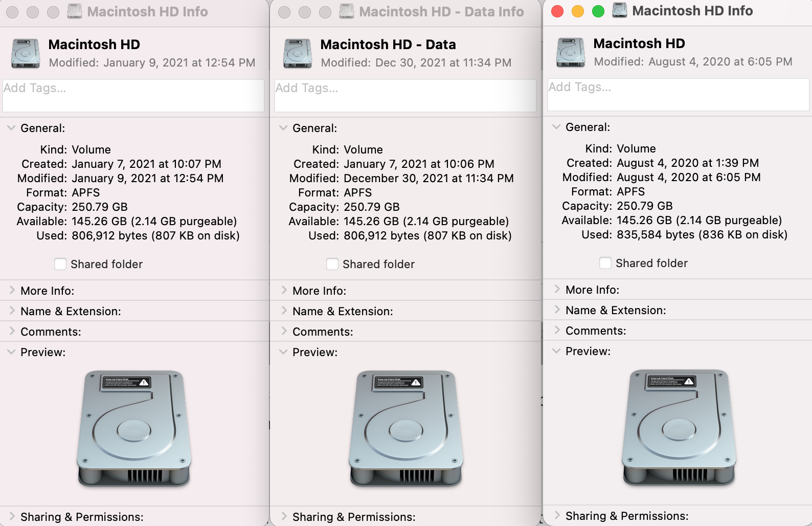Click the title bar drive icon in the active Macintosh HD Info window

(x=620, y=10)
